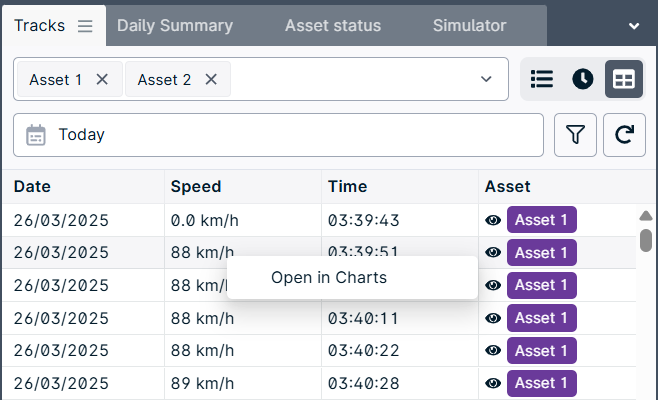Screen dimensions: 658x400
Task: Remove Asset 1 from the selection
Action: [x=102, y=79]
